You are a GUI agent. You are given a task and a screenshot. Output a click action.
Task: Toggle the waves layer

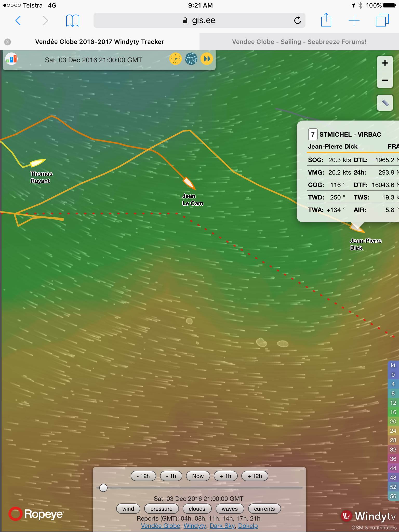pos(230,509)
